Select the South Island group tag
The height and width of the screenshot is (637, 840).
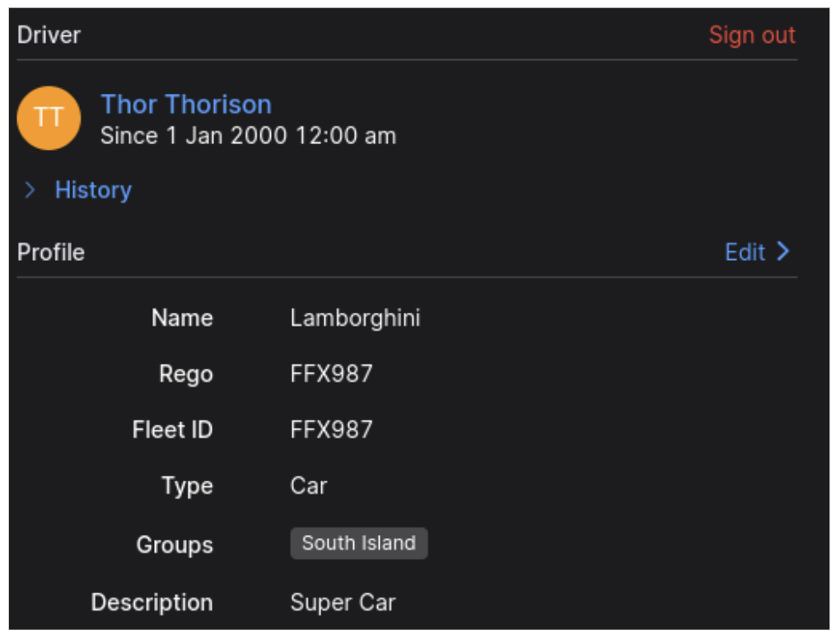358,543
